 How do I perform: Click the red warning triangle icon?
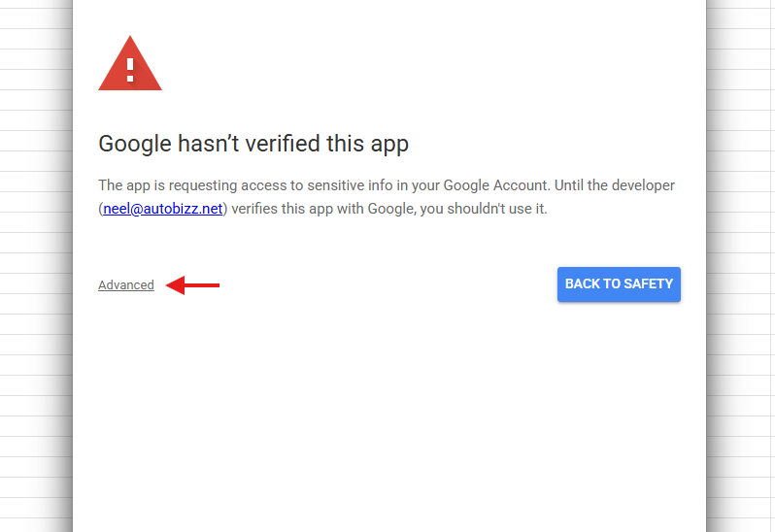coord(130,65)
